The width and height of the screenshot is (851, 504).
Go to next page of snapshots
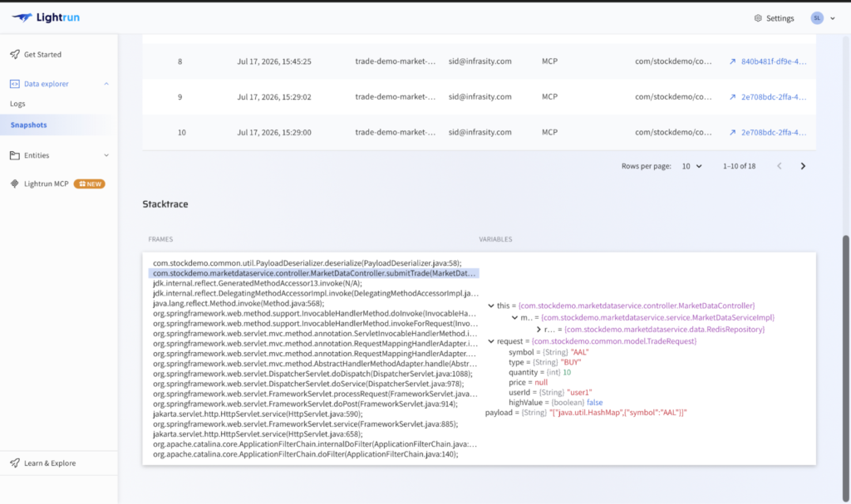click(x=803, y=166)
